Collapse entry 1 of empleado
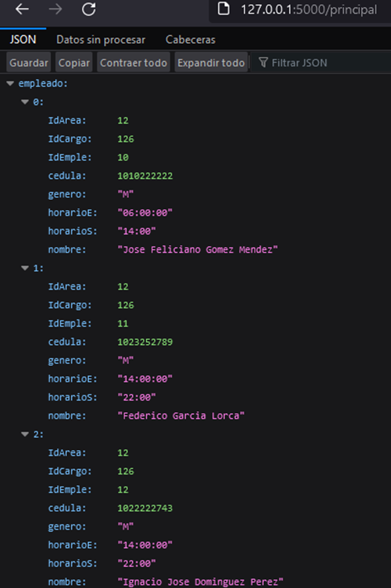Image resolution: width=391 pixels, height=588 pixels. (25, 268)
